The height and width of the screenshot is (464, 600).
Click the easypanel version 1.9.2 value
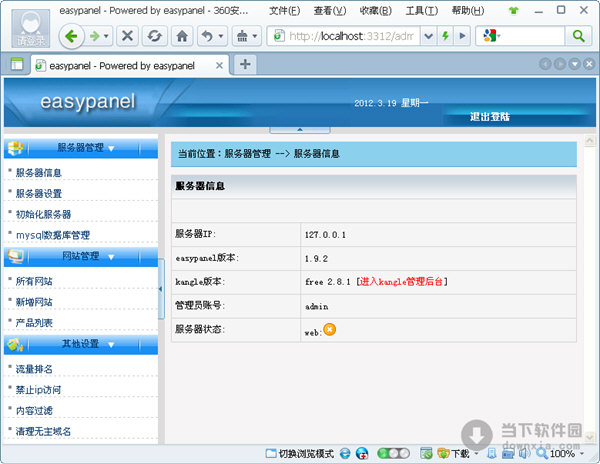pyautogui.click(x=316, y=259)
